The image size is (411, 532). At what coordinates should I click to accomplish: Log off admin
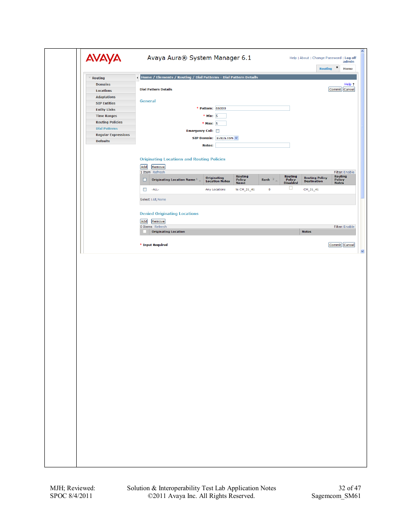[x=350, y=58]
